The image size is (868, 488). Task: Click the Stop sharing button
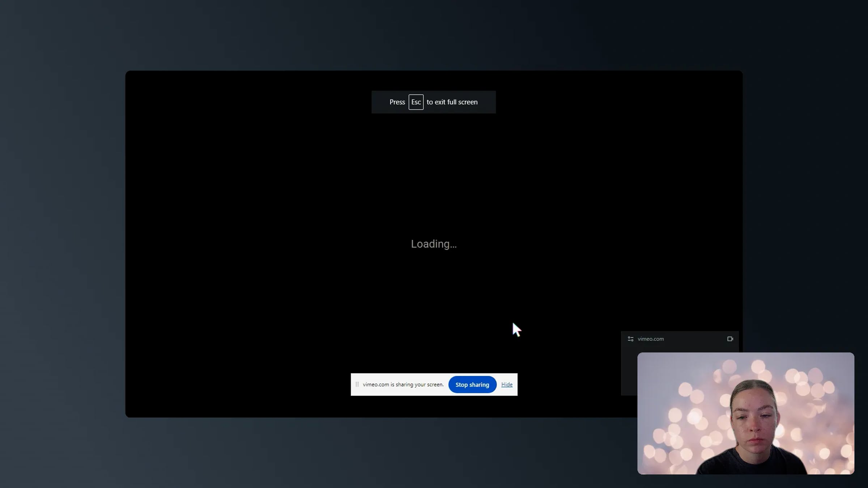[472, 385]
